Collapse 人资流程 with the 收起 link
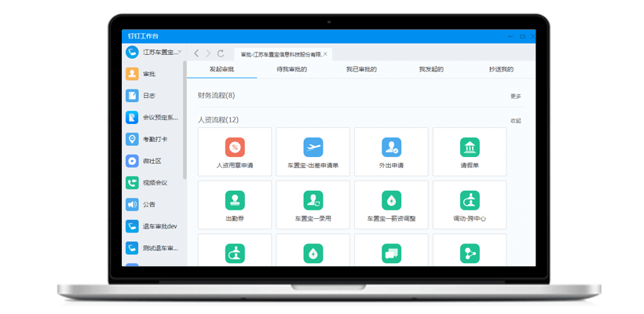The image size is (644, 314). pyautogui.click(x=515, y=120)
